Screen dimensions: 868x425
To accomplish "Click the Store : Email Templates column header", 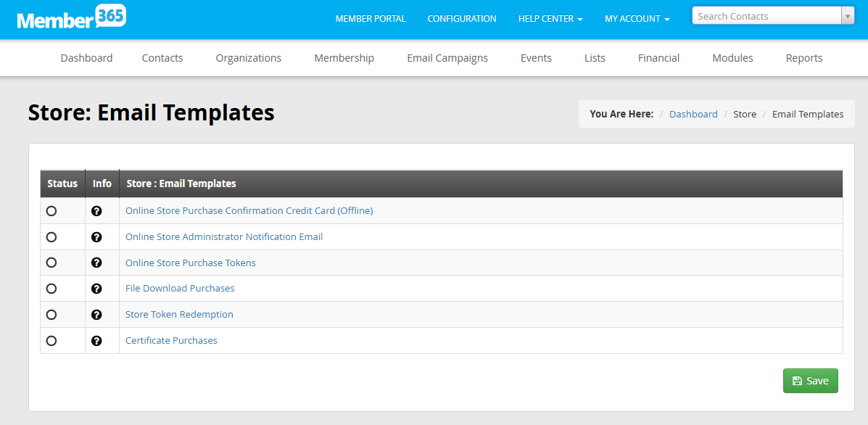I will pyautogui.click(x=481, y=183).
